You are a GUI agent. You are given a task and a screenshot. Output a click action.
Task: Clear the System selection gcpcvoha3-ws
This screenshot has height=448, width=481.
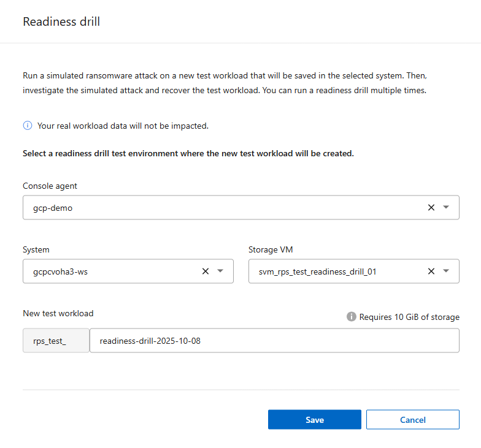click(206, 271)
